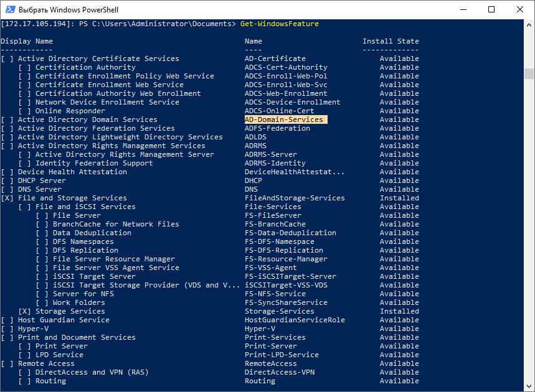The image size is (535, 392).
Task: Click the Get-WindowsFeature command text
Action: coord(279,24)
